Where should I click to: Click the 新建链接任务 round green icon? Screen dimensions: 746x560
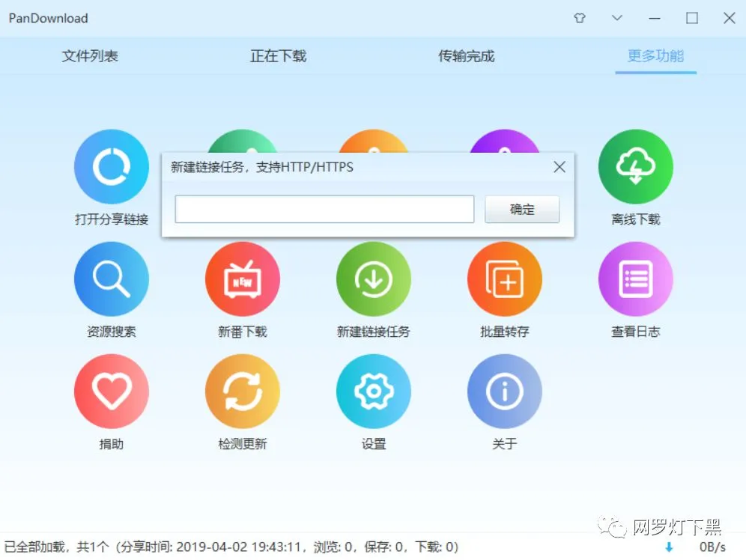click(x=374, y=279)
